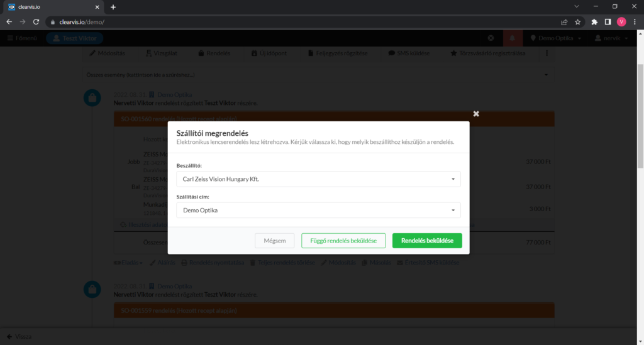Click the browser forward arrow
644x345 pixels.
click(23, 22)
